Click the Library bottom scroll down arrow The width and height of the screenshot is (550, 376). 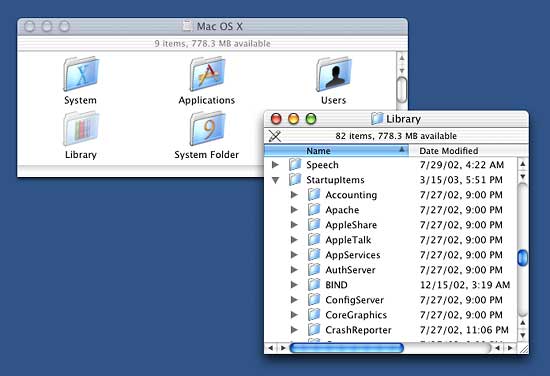click(523, 335)
